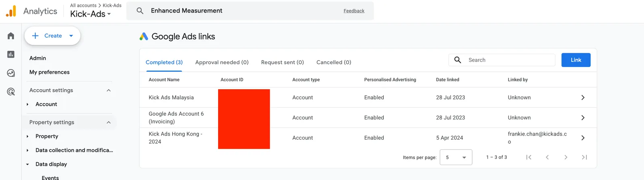
Task: Click the 1 – 3 of 3 range label
Action: tap(497, 157)
